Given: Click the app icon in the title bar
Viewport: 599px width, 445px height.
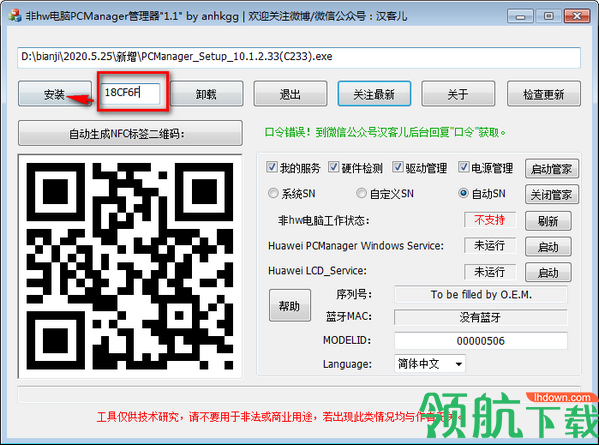Looking at the screenshot, I should coord(15,16).
